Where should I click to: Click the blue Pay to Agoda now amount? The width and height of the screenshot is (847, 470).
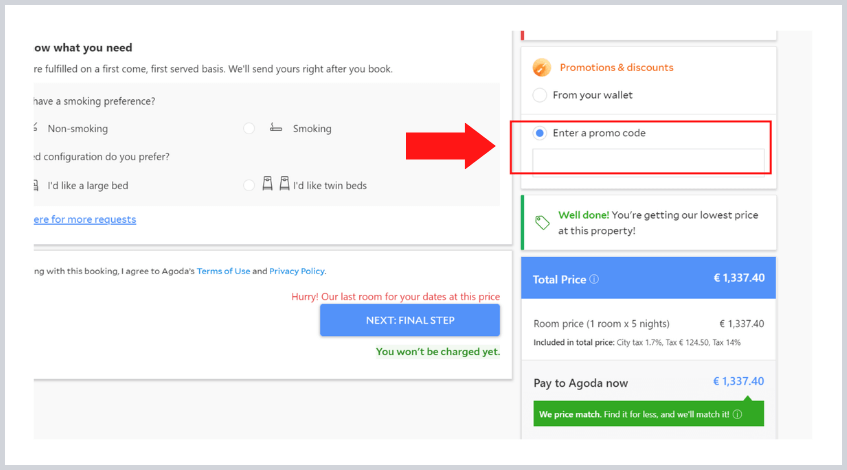click(x=738, y=381)
